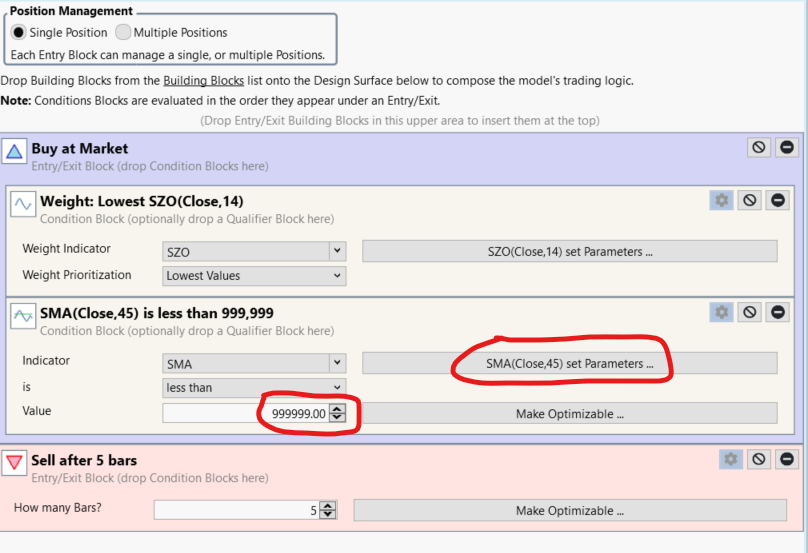Open gear settings for Weight SZO condition
Screen dimensions: 808x553
click(x=721, y=200)
